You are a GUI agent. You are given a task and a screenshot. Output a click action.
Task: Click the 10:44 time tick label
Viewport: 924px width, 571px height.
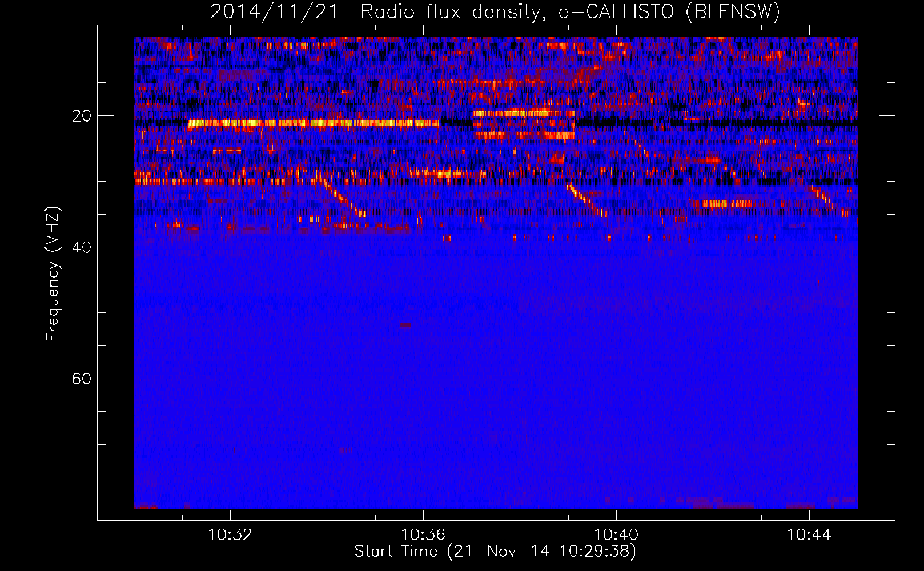(x=809, y=535)
